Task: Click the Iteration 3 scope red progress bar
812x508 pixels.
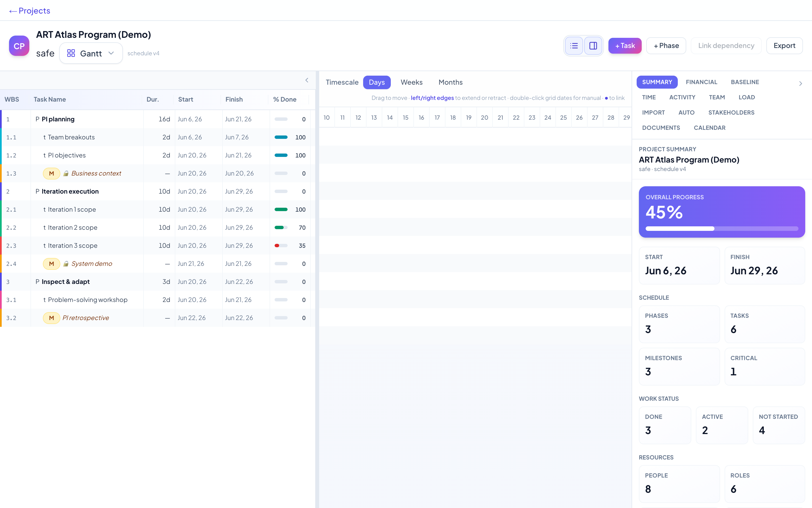Action: coord(281,246)
